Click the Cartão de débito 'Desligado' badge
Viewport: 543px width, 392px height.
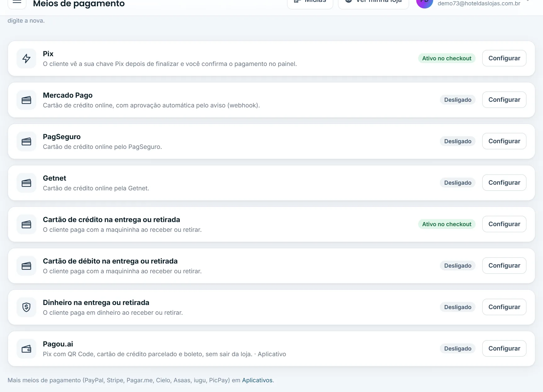tap(458, 265)
